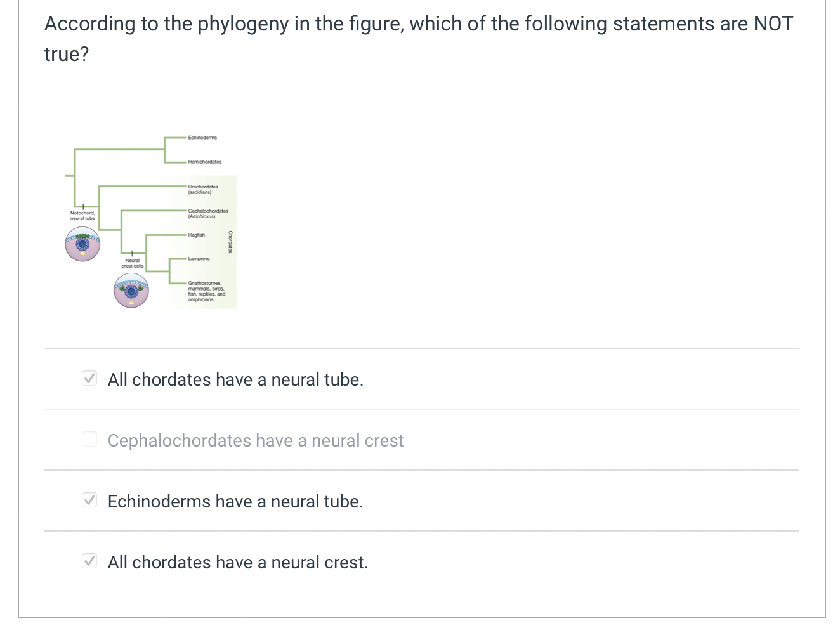Select the answer text 'Echinoderms have a neural tube.'
The width and height of the screenshot is (840, 635).
pyautogui.click(x=235, y=501)
